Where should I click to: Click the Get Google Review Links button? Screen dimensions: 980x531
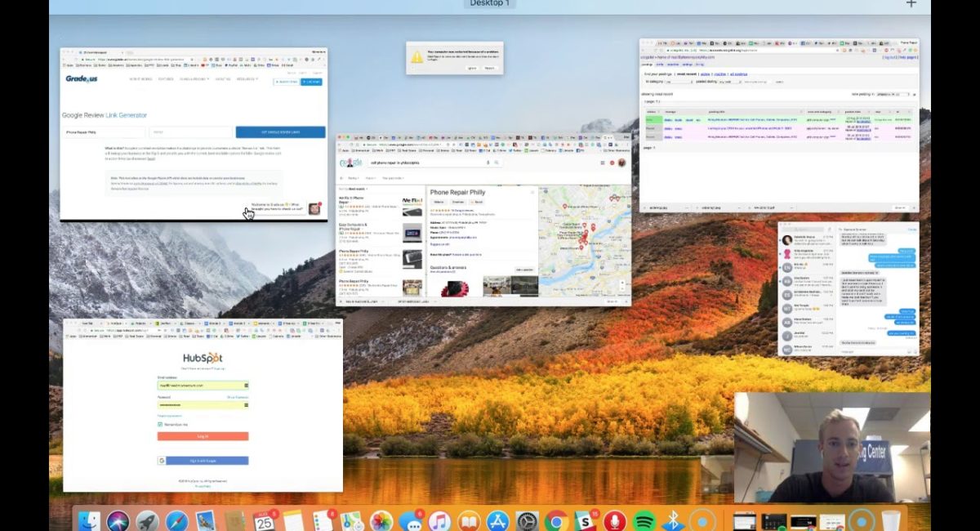tap(280, 132)
